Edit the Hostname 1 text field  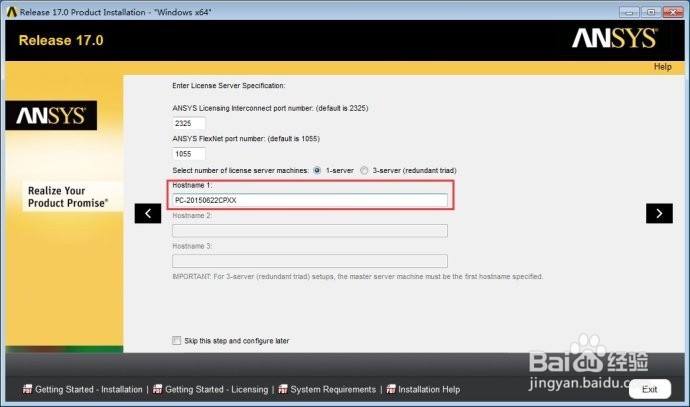(x=310, y=200)
